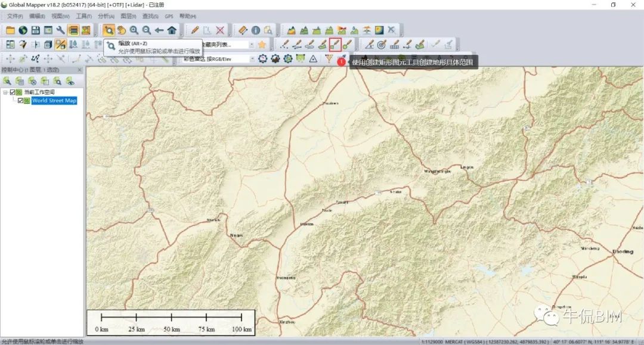Open the 工具 menu
The height and width of the screenshot is (345, 644).
[84, 16]
